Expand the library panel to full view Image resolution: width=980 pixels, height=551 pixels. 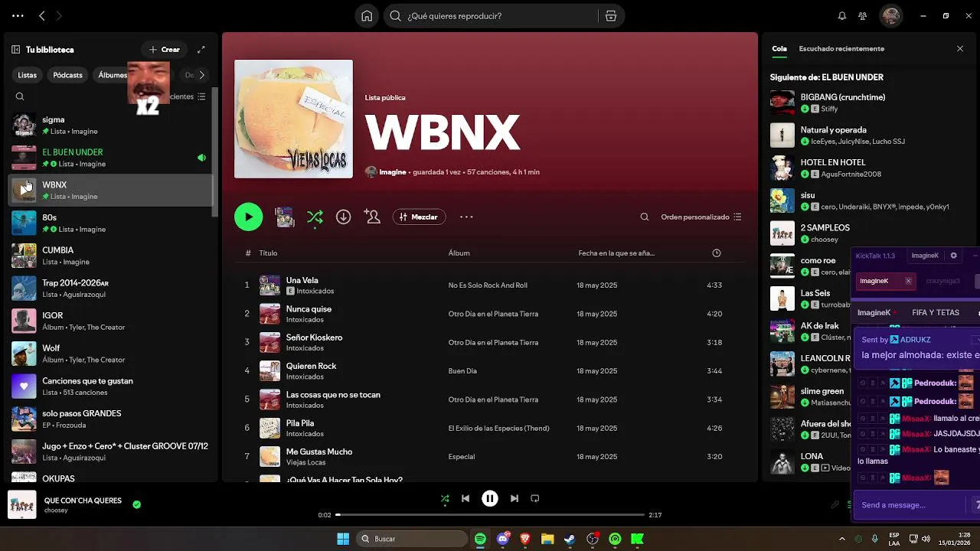click(x=201, y=50)
